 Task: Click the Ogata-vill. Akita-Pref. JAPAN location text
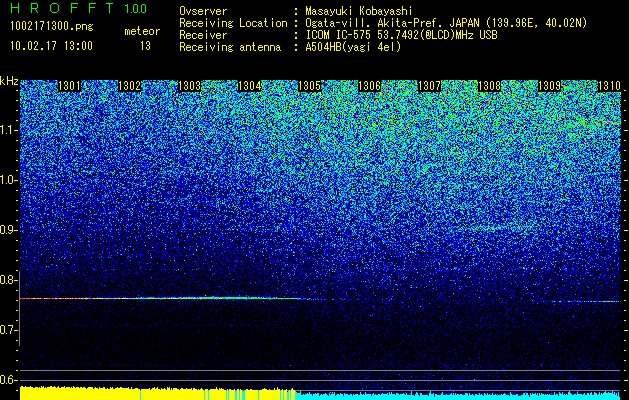pos(446,23)
